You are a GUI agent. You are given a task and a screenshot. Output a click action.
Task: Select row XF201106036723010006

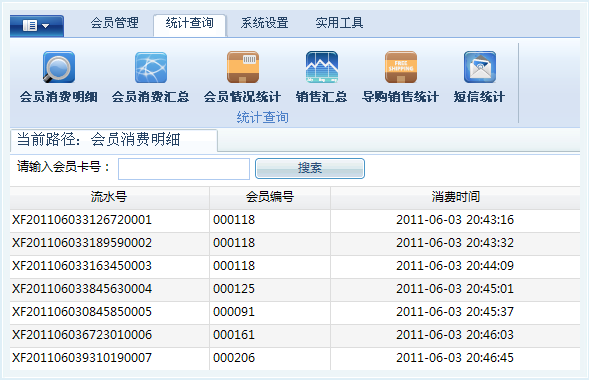[295, 335]
